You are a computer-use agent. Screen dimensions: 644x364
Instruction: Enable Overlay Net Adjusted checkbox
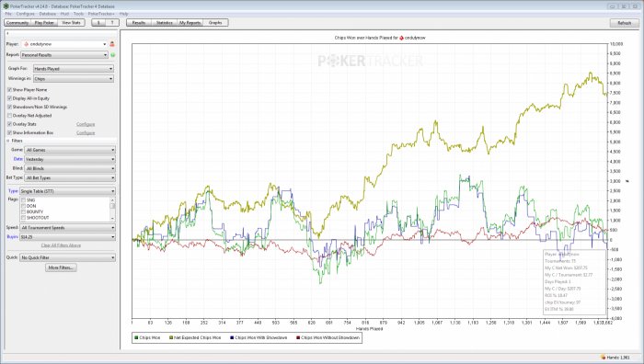(9, 116)
